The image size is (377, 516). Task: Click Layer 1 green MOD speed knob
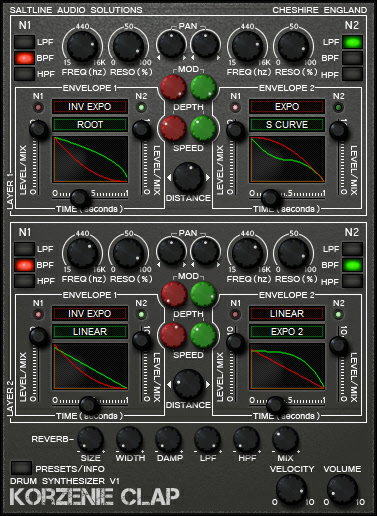tap(203, 128)
